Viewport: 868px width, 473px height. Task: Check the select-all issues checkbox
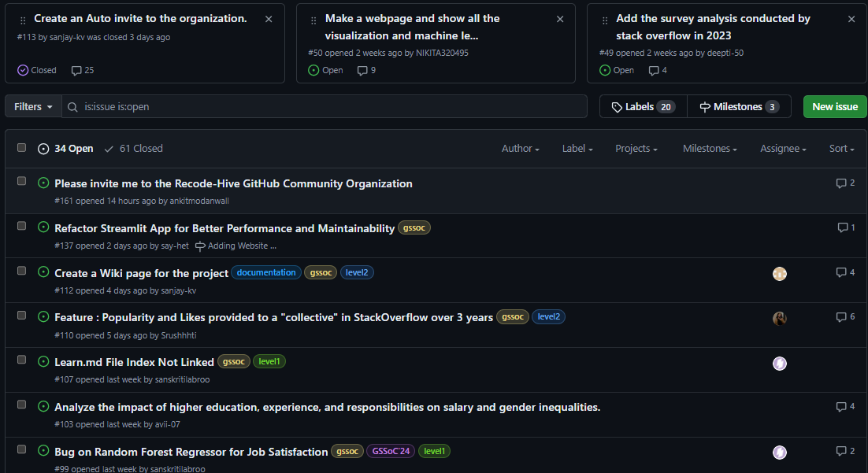(21, 147)
